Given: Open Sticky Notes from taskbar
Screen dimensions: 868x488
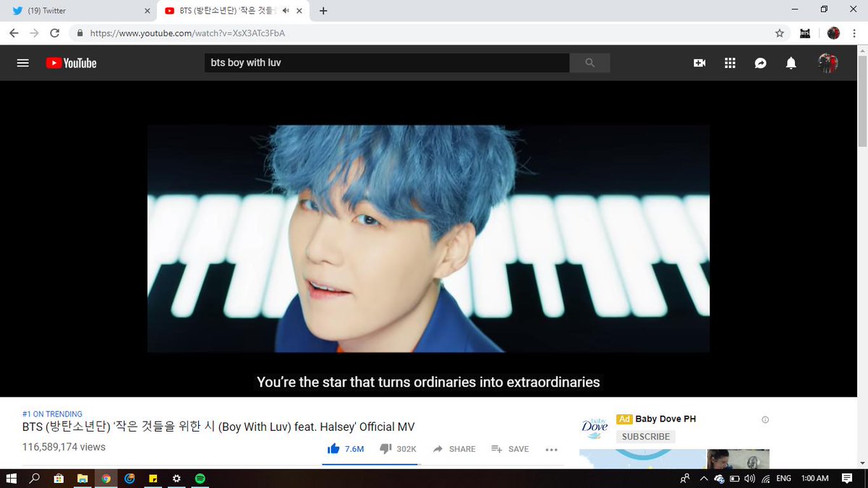Looking at the screenshot, I should 153,478.
